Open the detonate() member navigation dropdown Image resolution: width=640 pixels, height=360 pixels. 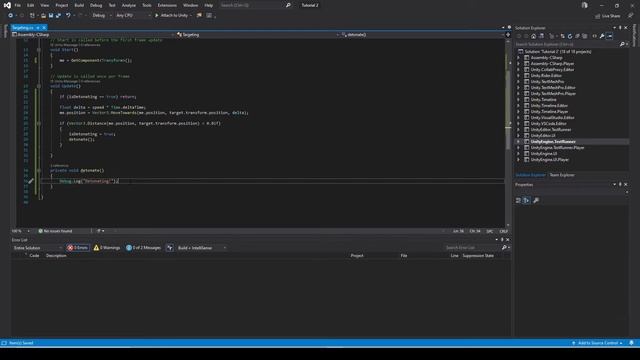click(422, 35)
